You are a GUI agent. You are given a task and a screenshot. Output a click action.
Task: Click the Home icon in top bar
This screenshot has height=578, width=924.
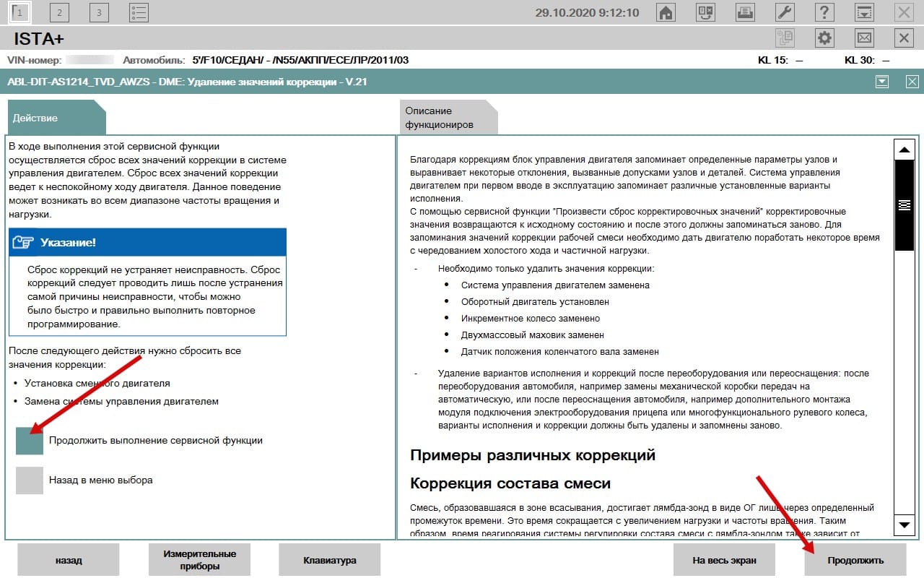[x=666, y=12]
